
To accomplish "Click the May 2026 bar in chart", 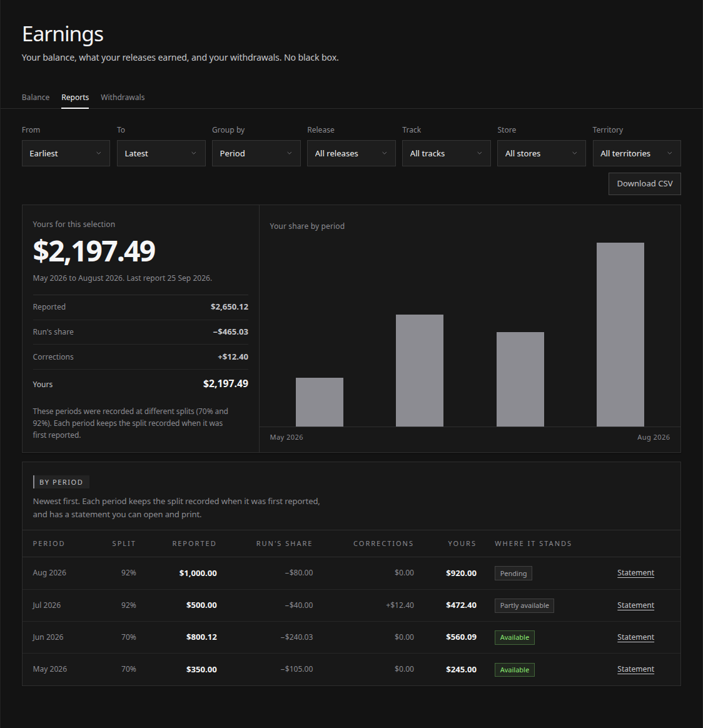I will [320, 402].
